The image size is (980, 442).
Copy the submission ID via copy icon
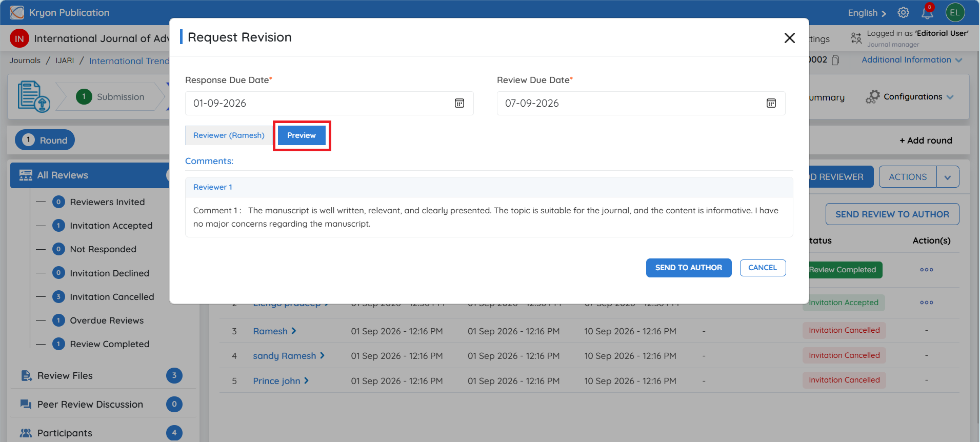835,60
